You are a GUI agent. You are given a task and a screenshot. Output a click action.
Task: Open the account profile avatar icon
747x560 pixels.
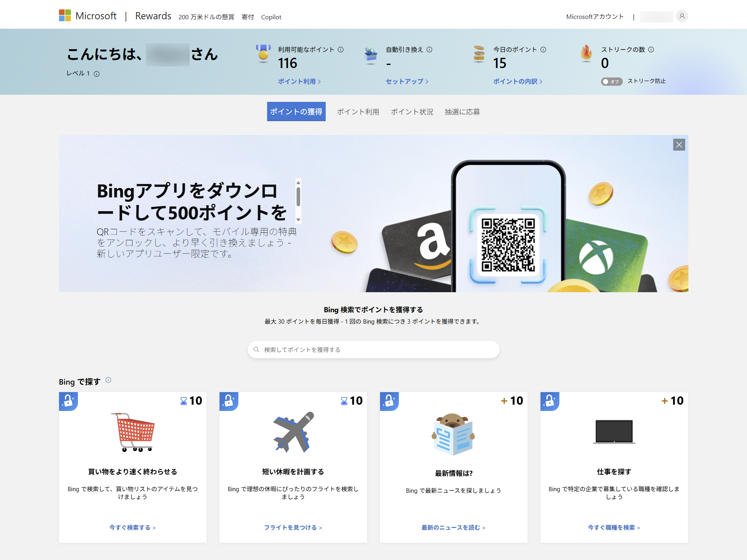coord(682,16)
